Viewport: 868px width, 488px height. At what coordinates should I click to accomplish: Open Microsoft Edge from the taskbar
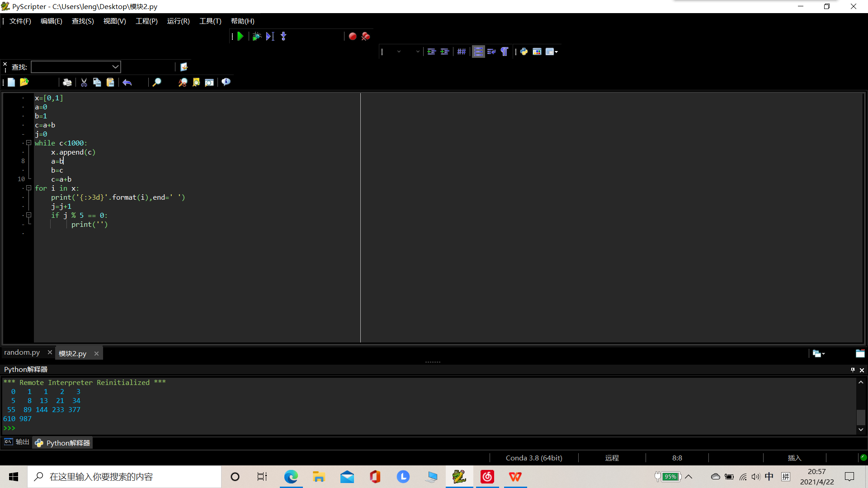291,477
